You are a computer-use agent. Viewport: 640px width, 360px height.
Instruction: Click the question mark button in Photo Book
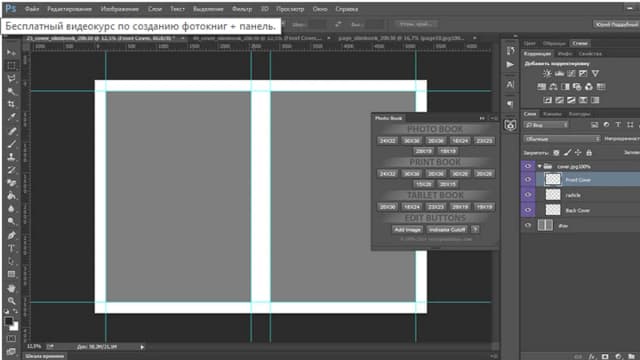click(x=475, y=229)
